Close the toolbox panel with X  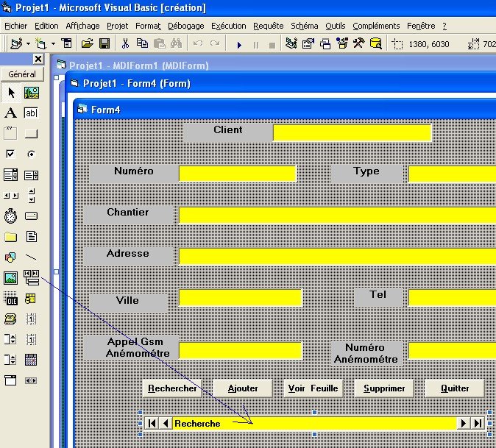38,59
